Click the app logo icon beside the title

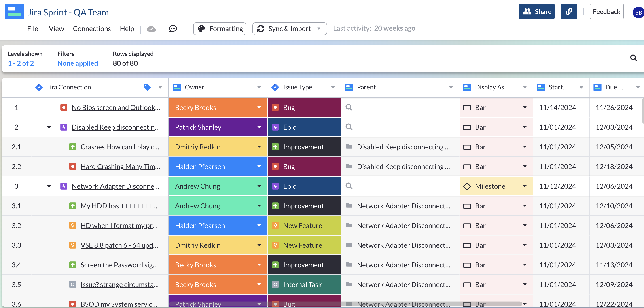click(15, 11)
